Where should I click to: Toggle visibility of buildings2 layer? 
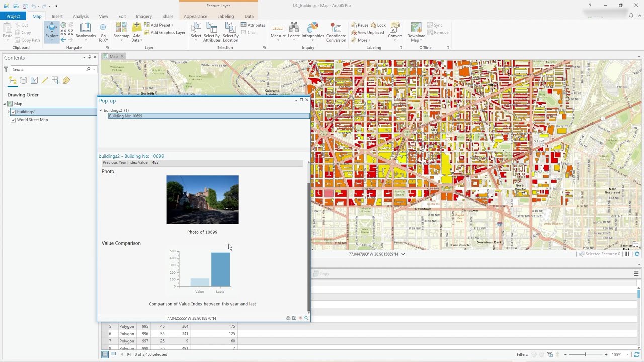coord(13,112)
